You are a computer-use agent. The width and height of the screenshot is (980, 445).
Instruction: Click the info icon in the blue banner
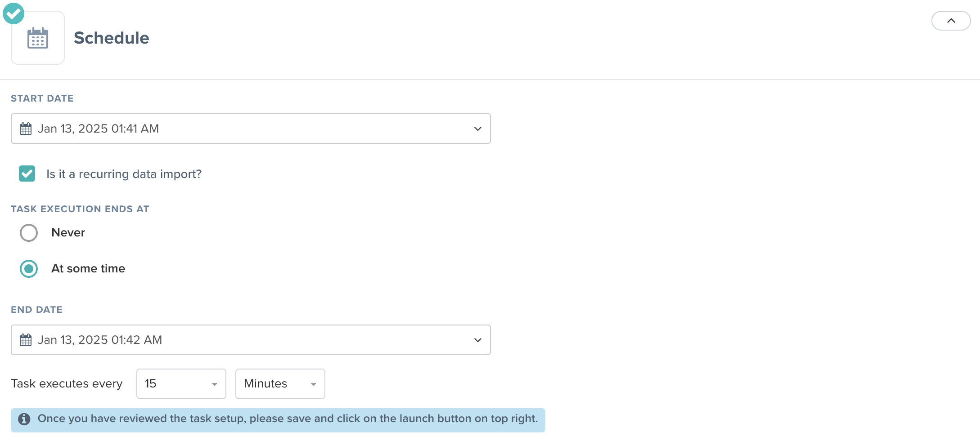click(x=24, y=419)
